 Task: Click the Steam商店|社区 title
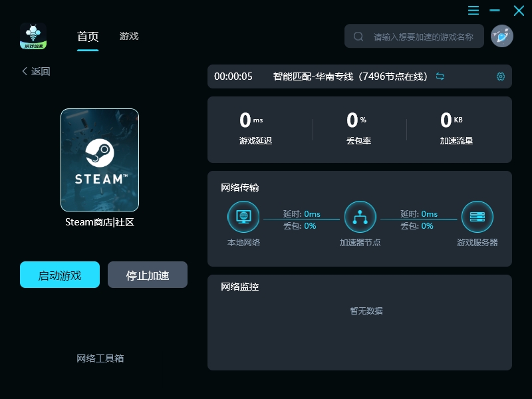[x=100, y=222]
